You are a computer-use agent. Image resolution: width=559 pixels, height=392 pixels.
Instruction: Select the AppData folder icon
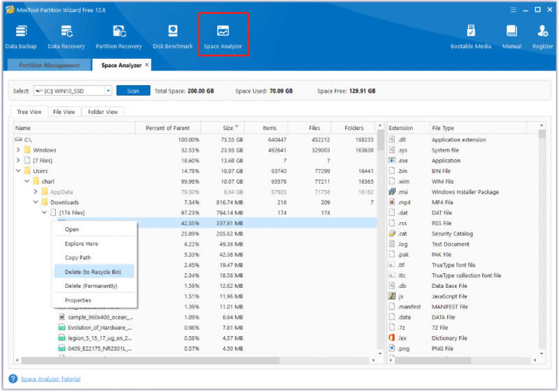45,191
